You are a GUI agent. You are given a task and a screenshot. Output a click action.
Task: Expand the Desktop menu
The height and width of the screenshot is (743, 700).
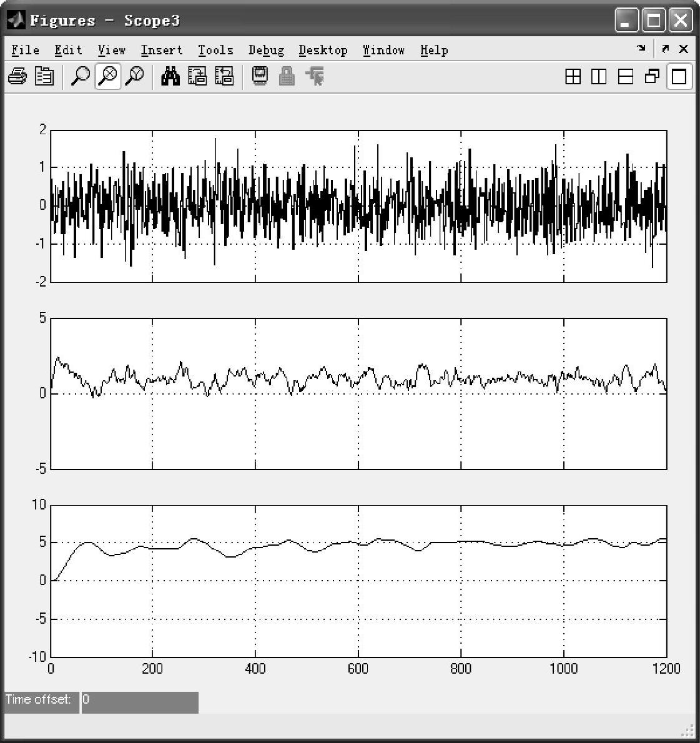tap(323, 50)
